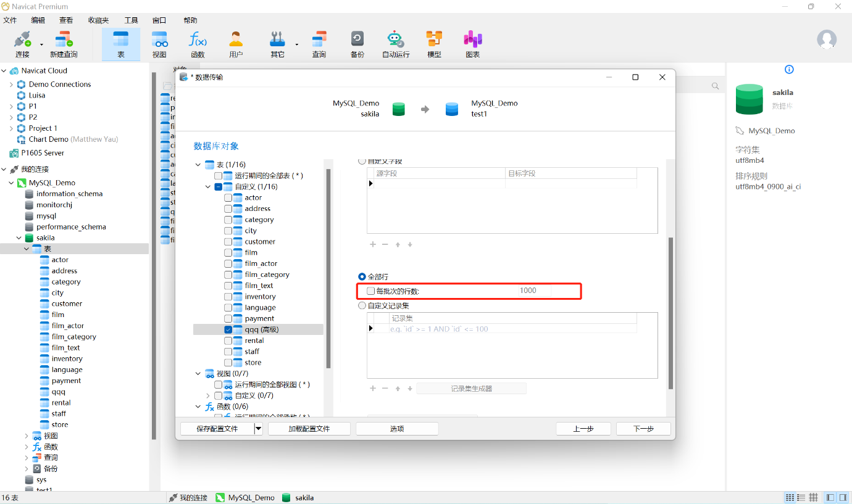Screen dimensions: 852x504
Task: Check the actor table checkbox
Action: [x=228, y=198]
